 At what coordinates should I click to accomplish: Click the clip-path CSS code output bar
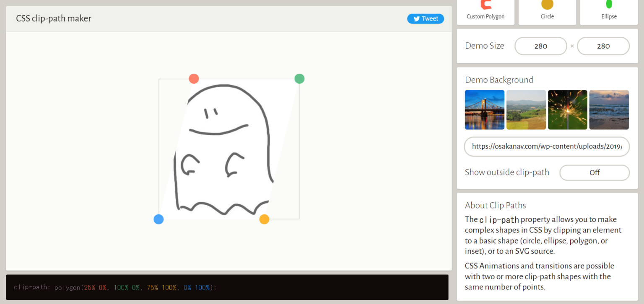(x=229, y=288)
